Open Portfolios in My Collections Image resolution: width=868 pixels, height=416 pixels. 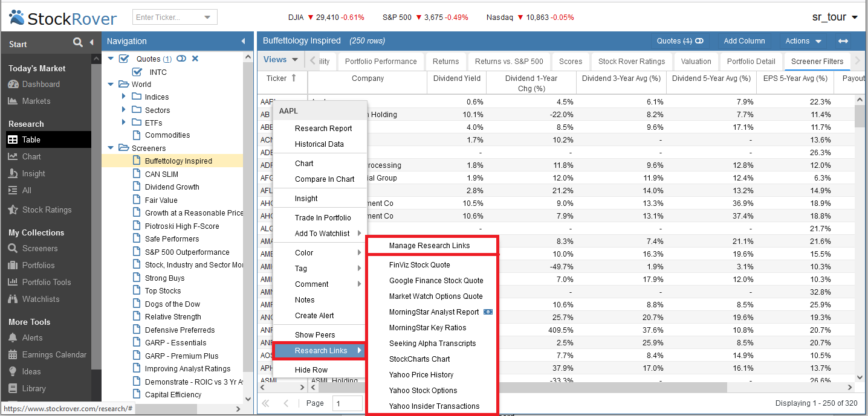(x=38, y=265)
